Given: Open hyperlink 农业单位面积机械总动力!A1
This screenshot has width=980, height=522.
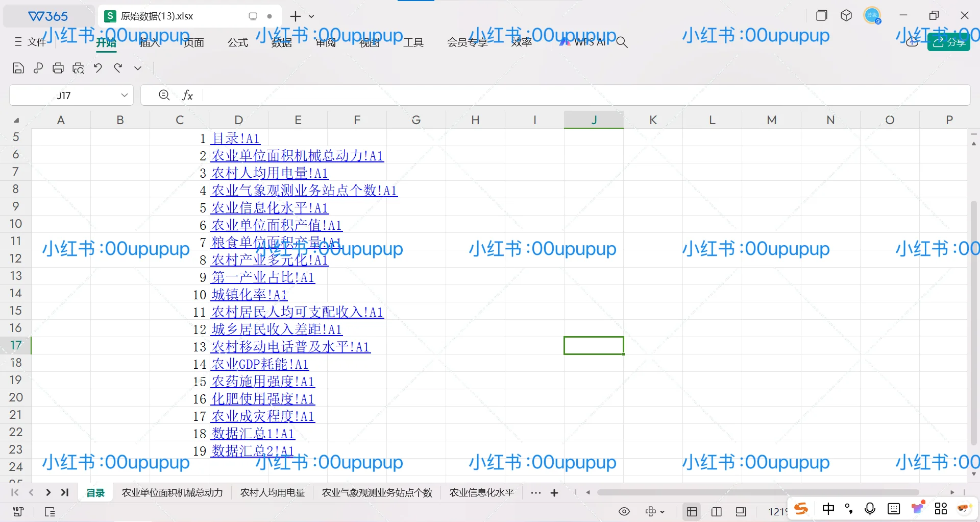Looking at the screenshot, I should click(298, 156).
